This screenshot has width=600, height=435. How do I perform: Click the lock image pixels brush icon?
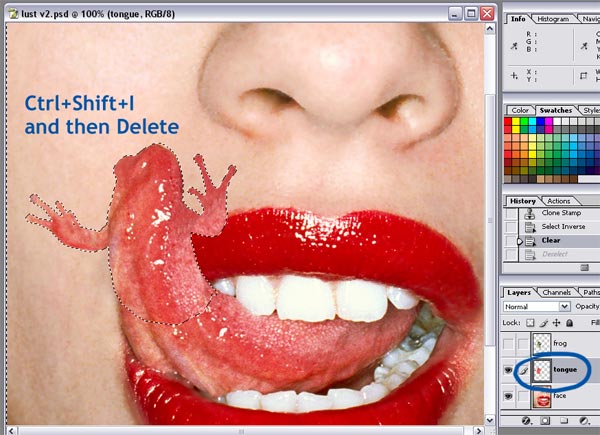point(546,324)
